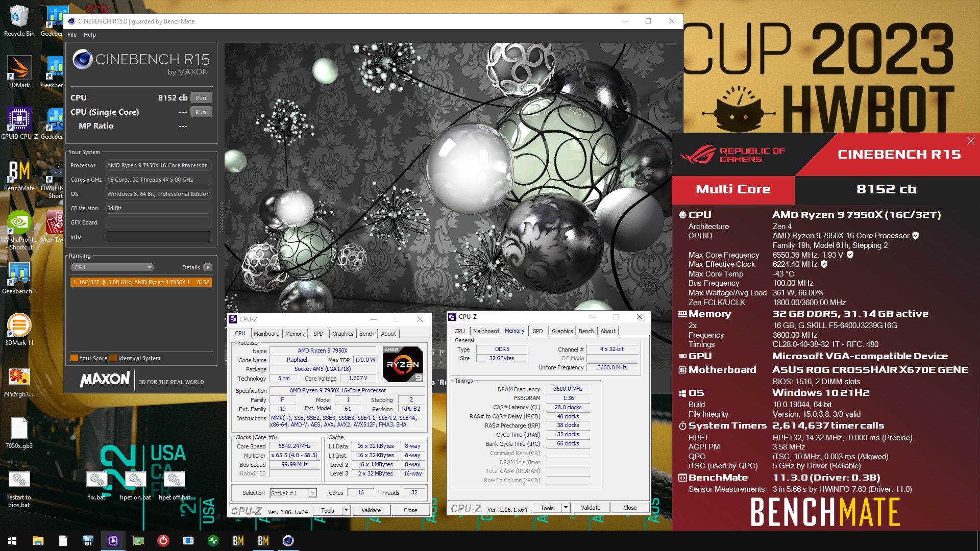Click the brown Identical System legend swatch

coord(113,358)
